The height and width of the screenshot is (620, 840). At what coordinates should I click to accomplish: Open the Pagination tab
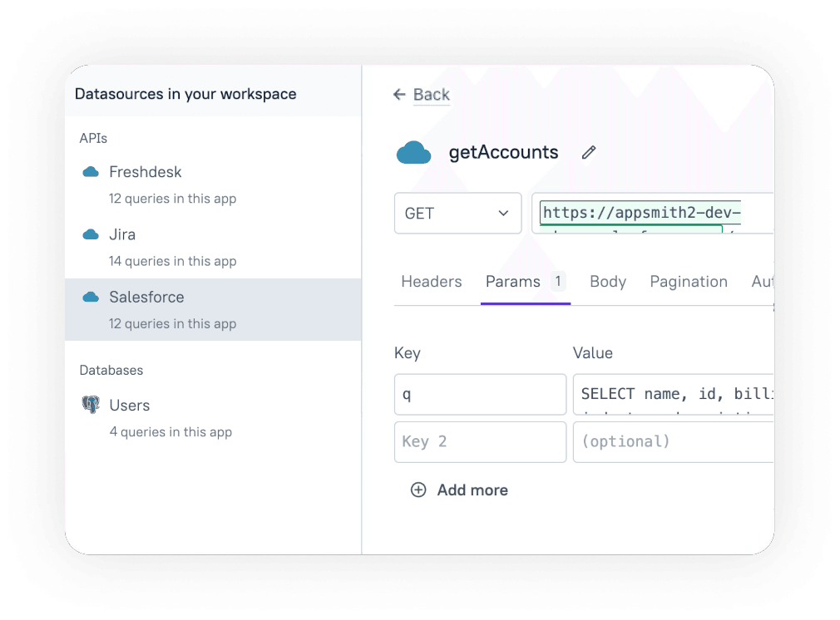click(x=689, y=281)
